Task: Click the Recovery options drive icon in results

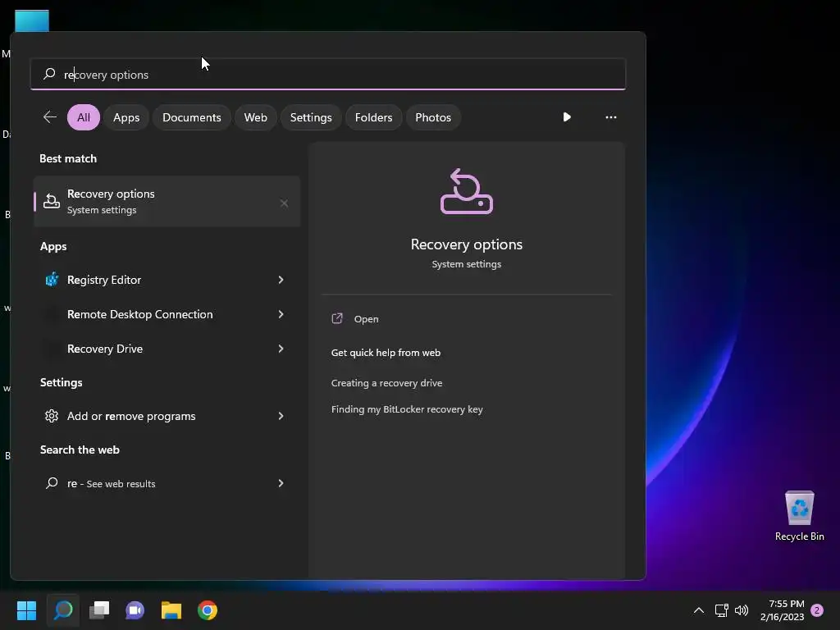Action: [52, 202]
